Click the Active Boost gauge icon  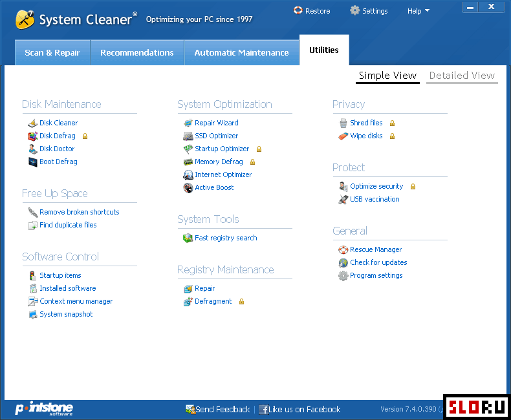point(188,188)
